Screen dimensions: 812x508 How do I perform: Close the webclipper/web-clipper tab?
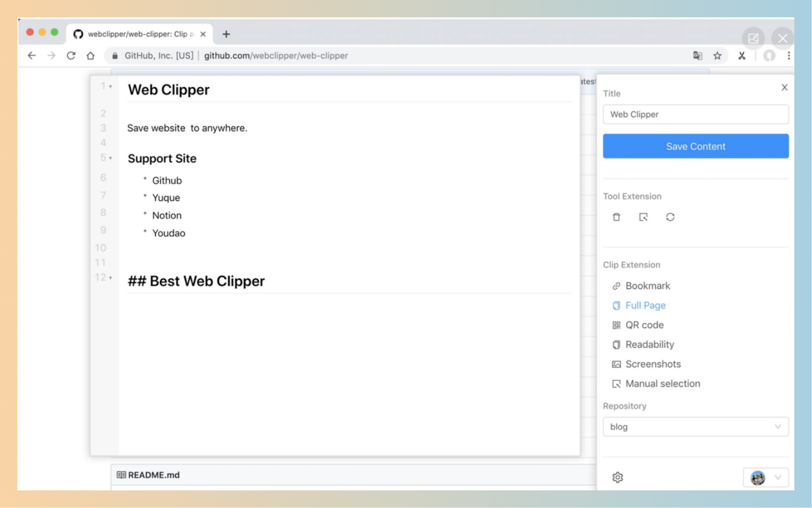coord(203,34)
